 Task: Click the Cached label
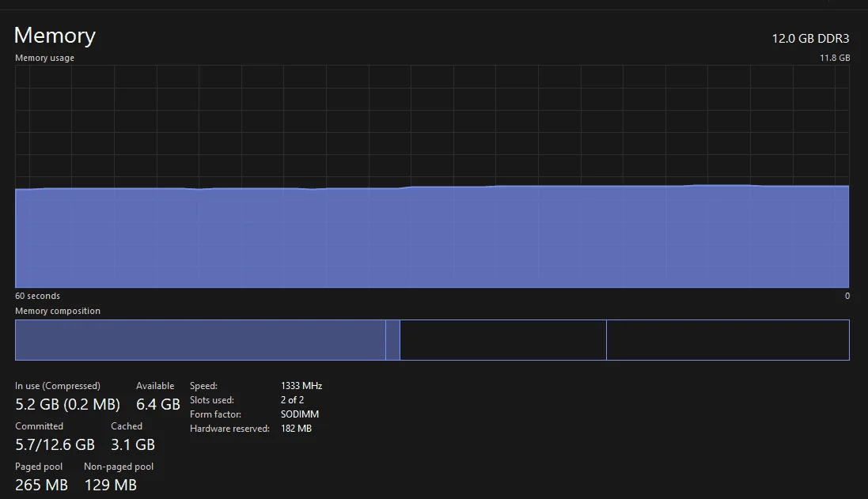click(x=127, y=426)
